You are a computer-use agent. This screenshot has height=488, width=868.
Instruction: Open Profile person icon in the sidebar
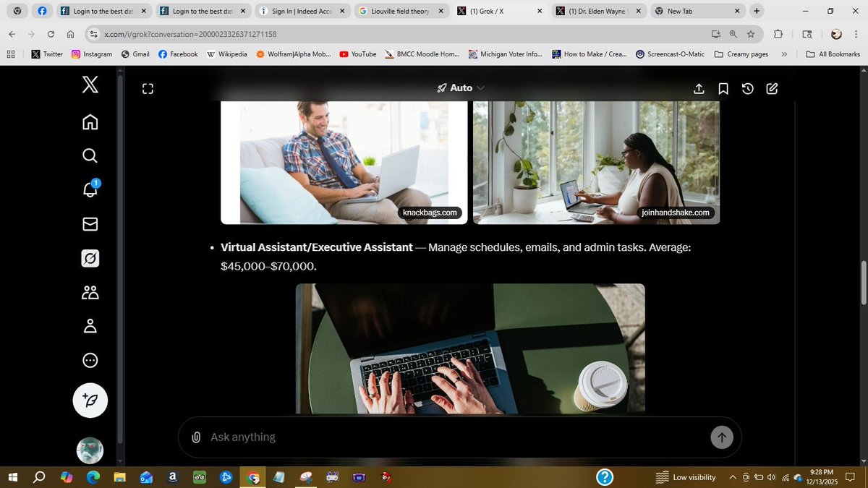point(90,326)
